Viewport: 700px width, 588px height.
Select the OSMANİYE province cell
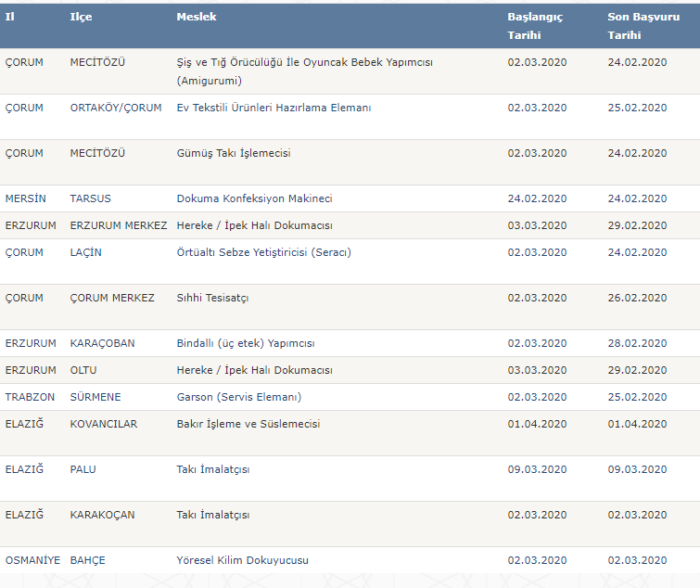pos(32,560)
